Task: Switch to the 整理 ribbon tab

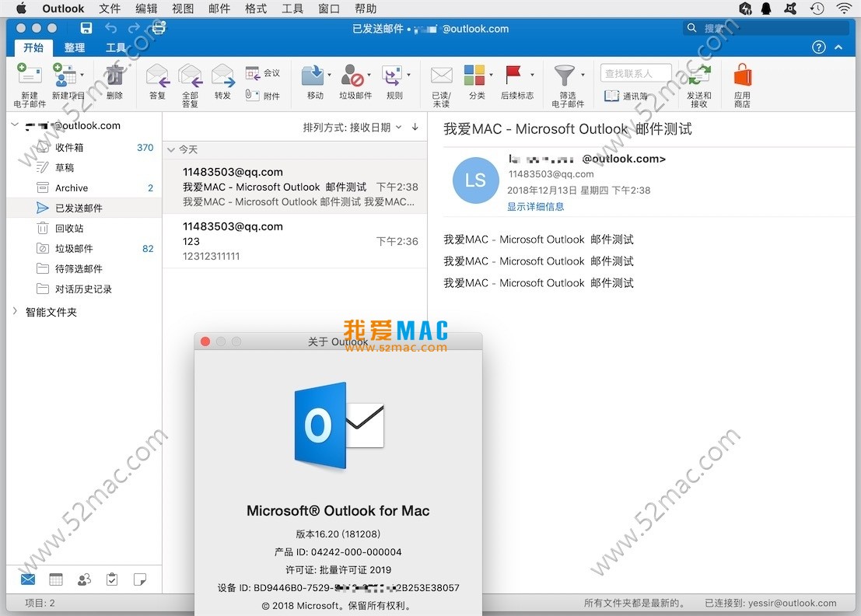Action: coord(75,47)
